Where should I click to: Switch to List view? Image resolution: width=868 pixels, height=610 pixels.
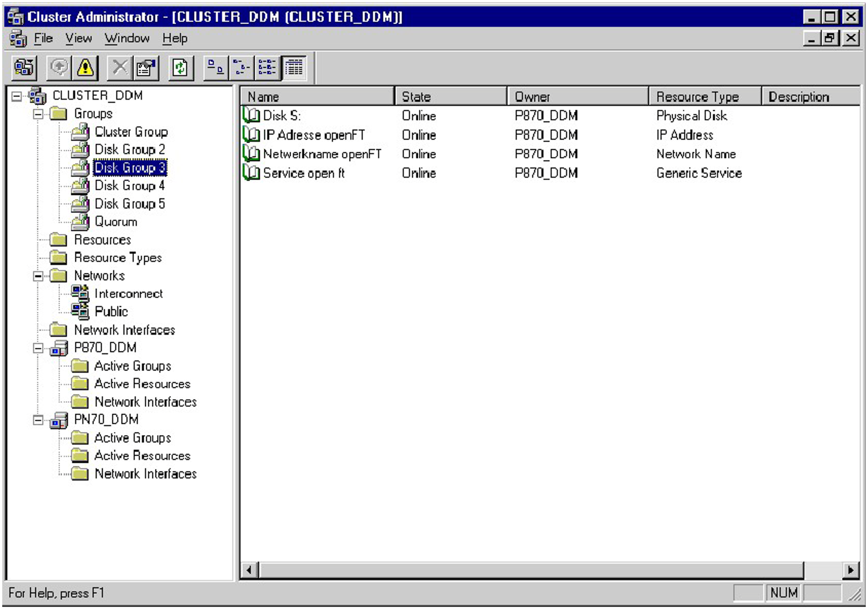point(267,68)
